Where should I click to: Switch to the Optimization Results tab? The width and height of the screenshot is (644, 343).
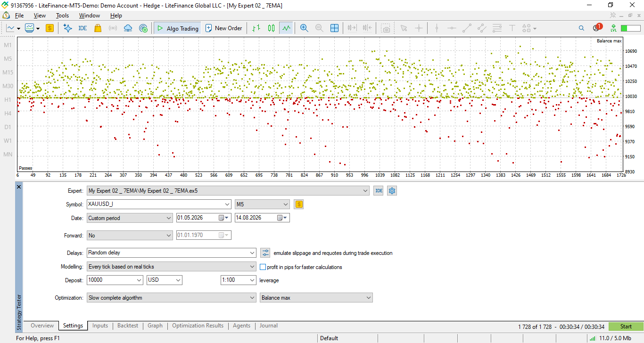click(x=198, y=326)
